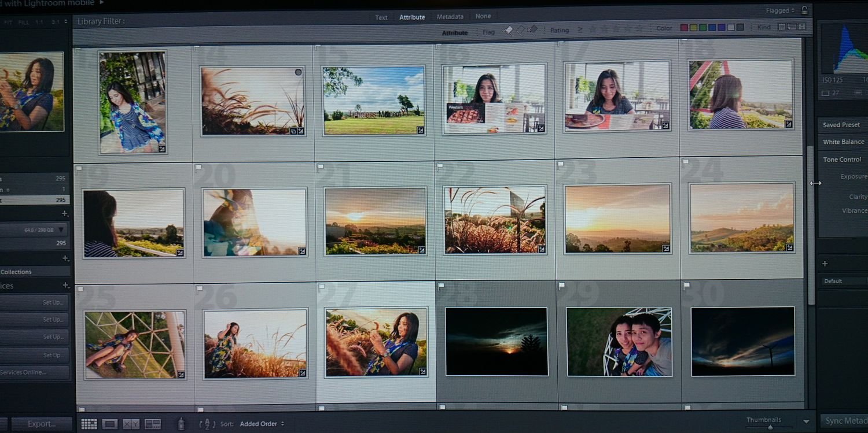Select the Text filter tab
868x433 pixels.
381,17
